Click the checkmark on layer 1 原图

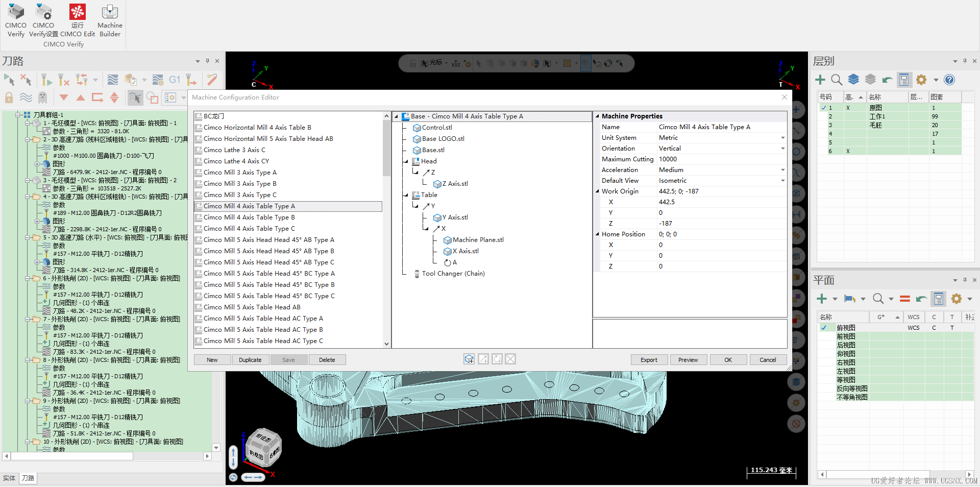click(x=824, y=108)
